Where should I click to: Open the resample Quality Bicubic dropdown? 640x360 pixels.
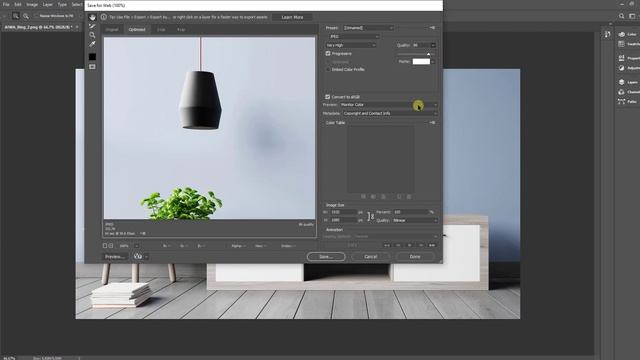point(415,220)
